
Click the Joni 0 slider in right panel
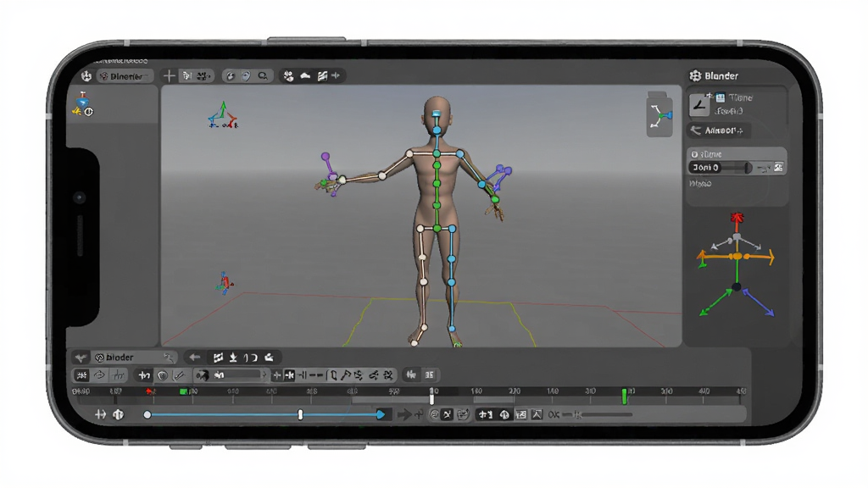pos(721,168)
